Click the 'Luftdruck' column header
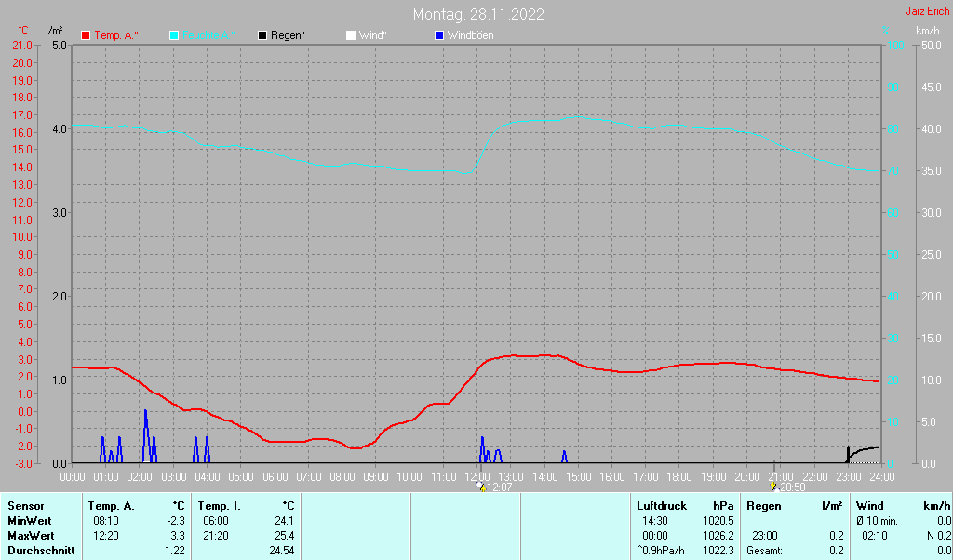Image resolution: width=953 pixels, height=560 pixels. (662, 506)
